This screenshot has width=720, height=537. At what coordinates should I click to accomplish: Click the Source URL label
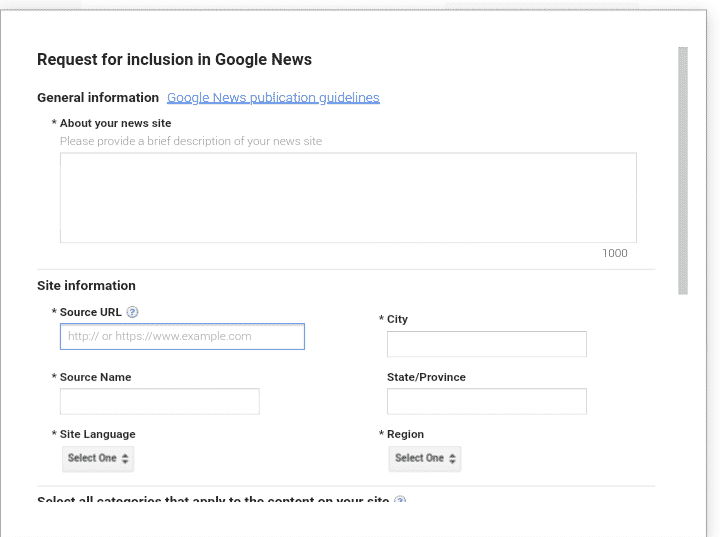[x=90, y=312]
